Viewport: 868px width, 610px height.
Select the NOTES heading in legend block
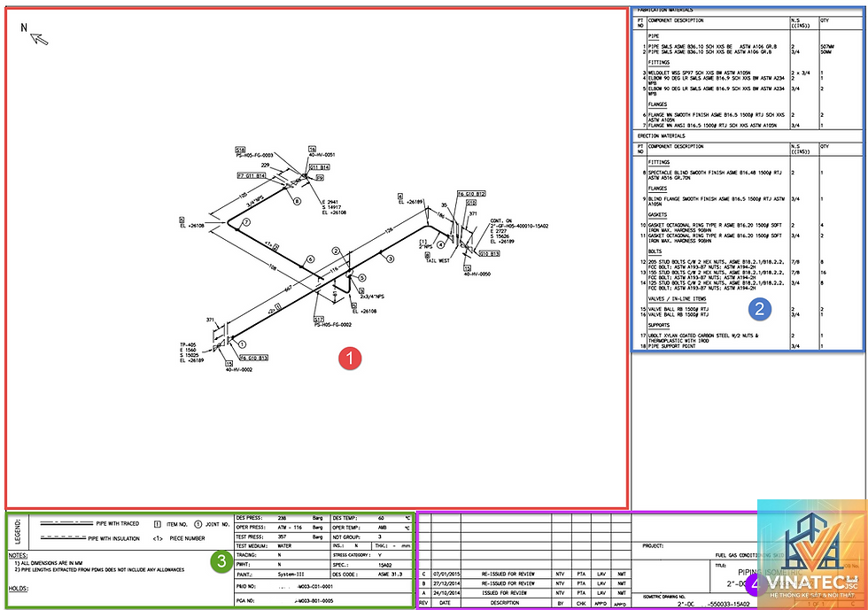tap(18, 555)
